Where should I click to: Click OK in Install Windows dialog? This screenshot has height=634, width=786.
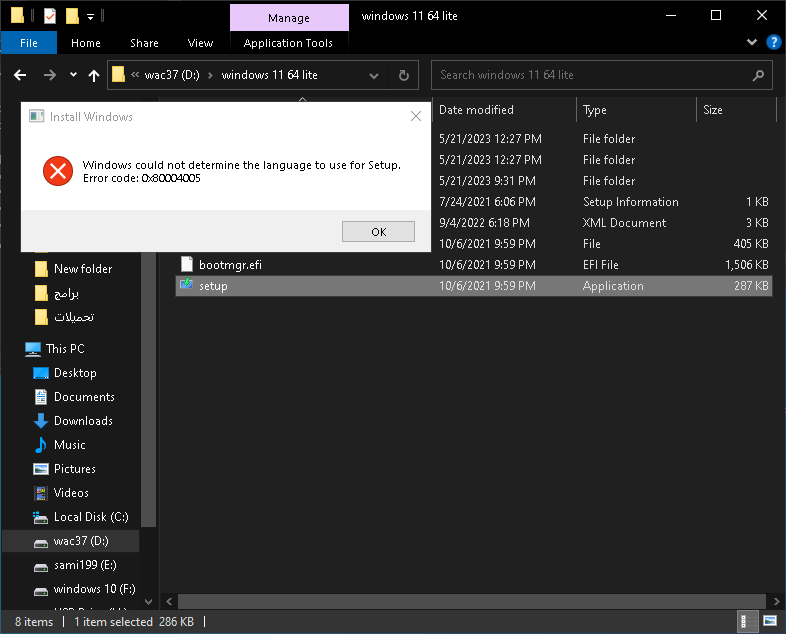pos(378,232)
